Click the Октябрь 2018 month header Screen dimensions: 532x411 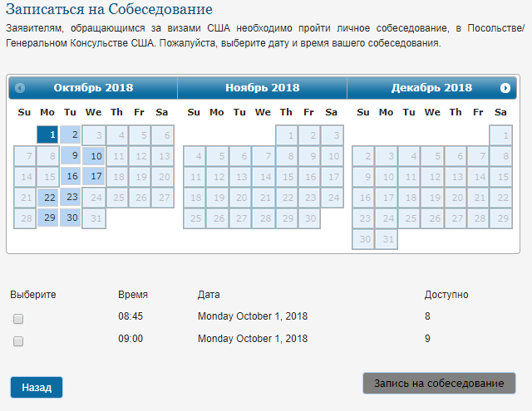93,88
